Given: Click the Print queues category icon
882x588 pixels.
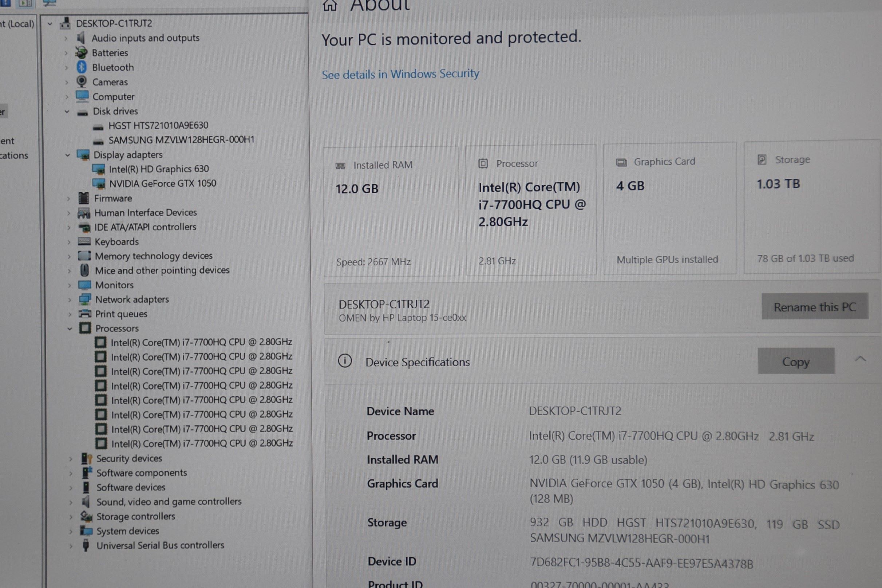Looking at the screenshot, I should (x=85, y=313).
